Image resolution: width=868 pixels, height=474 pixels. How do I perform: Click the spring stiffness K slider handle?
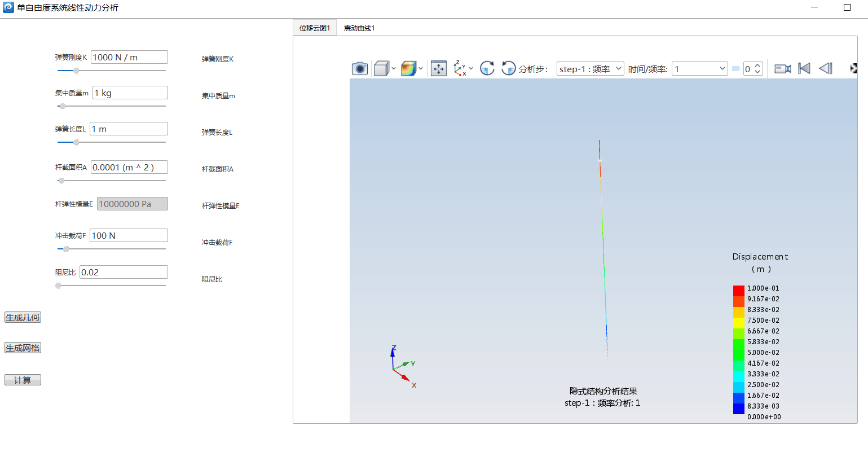(x=76, y=71)
